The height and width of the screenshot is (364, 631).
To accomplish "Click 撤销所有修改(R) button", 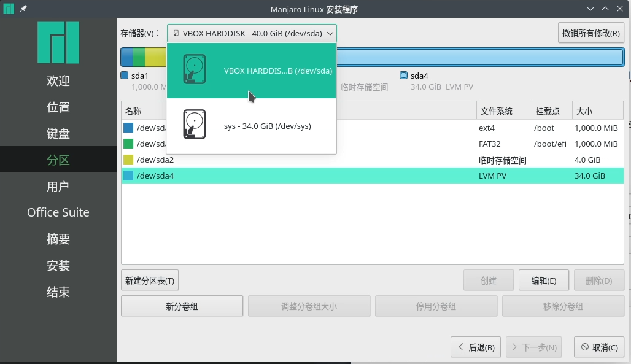I will (590, 33).
